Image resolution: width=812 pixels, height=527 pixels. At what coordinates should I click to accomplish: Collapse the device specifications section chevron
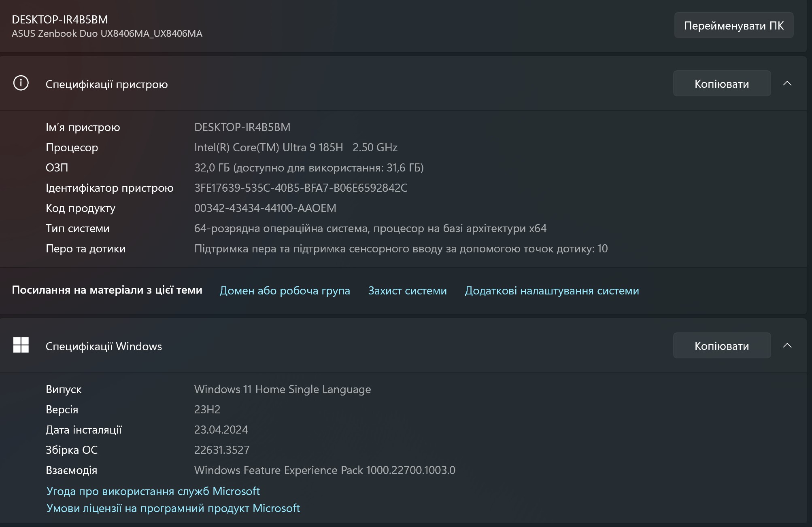point(787,83)
